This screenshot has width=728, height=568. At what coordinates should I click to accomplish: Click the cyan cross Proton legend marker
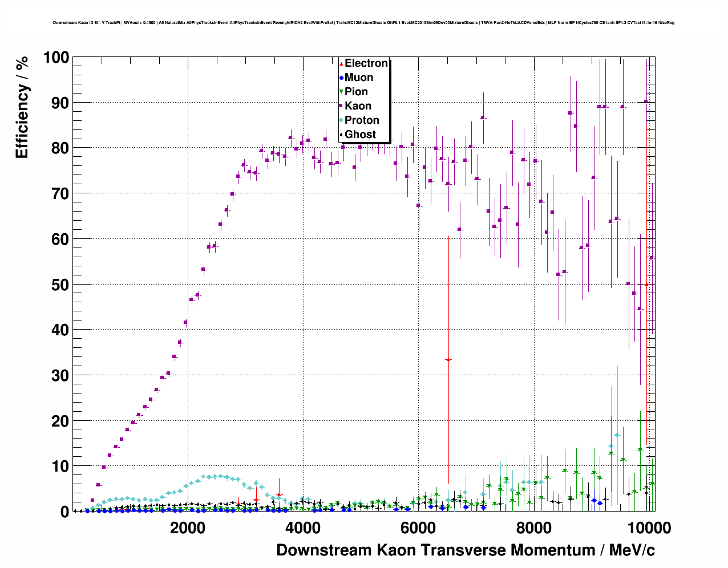pyautogui.click(x=341, y=120)
